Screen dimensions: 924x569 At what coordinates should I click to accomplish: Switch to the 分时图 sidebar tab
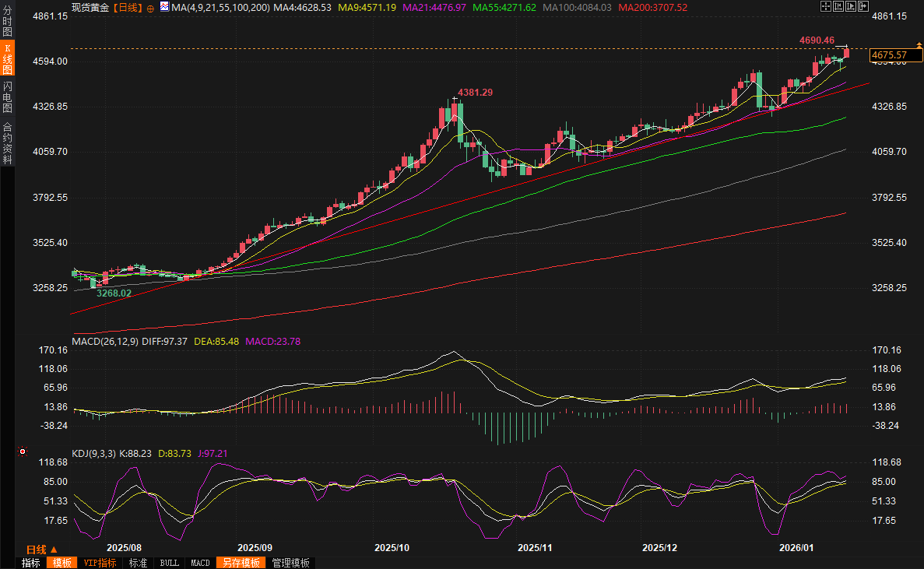7,23
